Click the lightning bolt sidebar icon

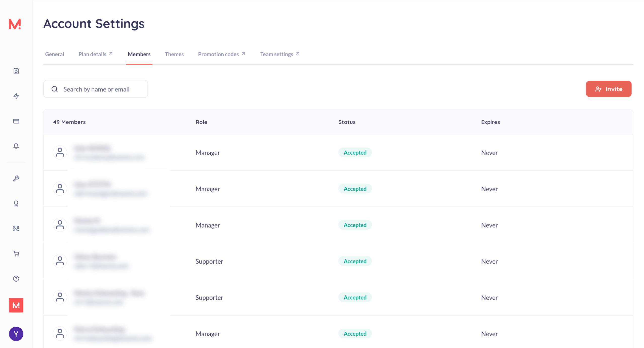click(16, 96)
